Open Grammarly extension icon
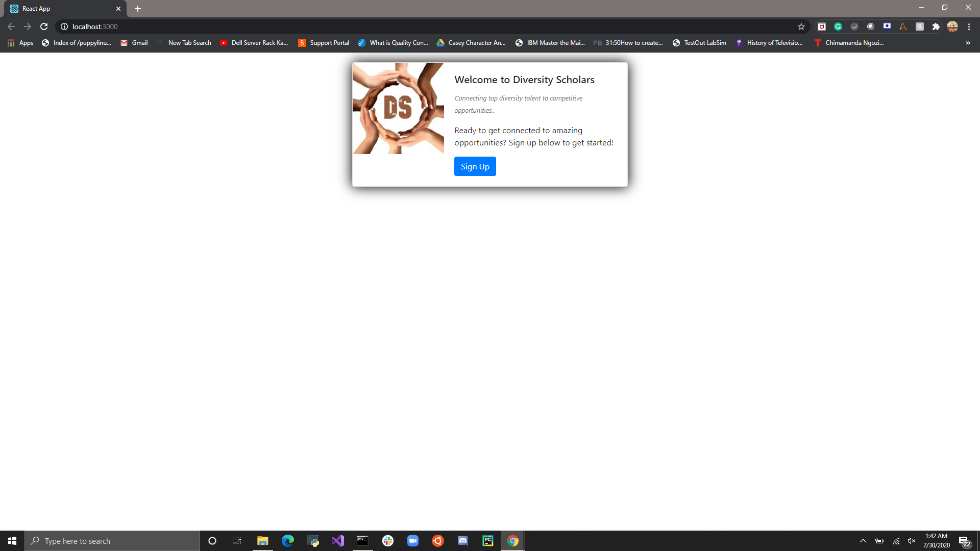 click(838, 27)
